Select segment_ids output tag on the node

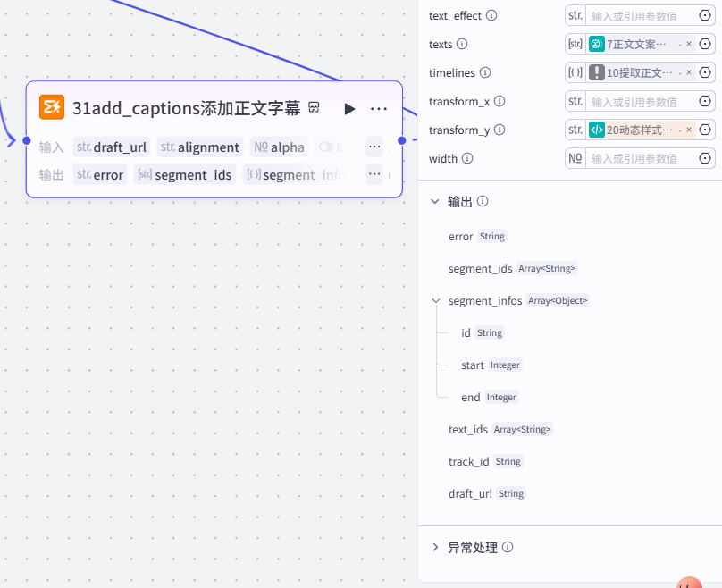click(x=185, y=174)
